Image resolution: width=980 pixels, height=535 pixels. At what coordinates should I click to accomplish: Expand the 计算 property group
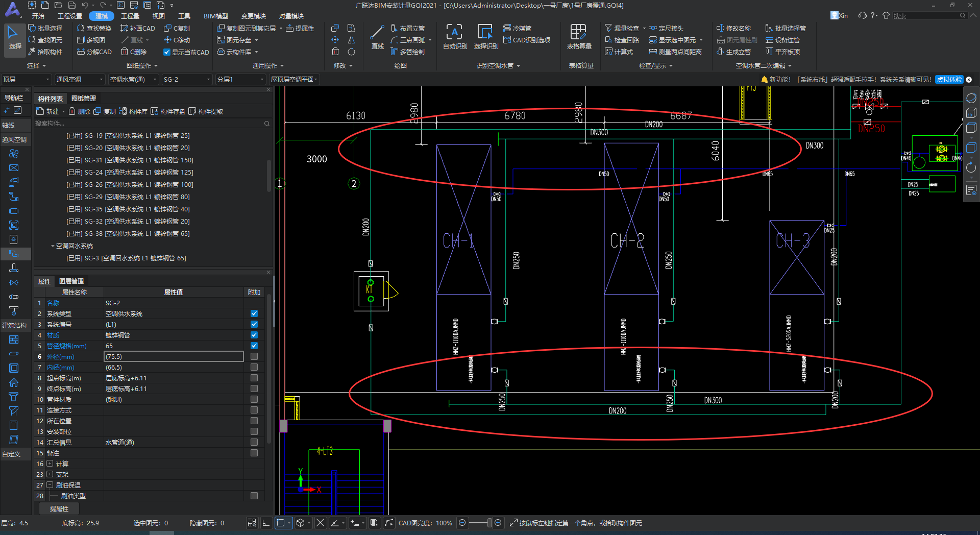tap(50, 464)
